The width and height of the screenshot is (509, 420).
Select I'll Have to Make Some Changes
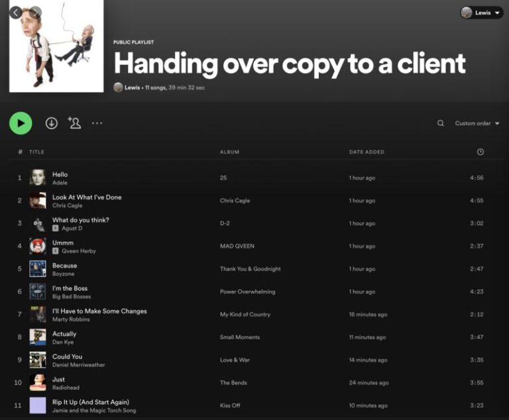(99, 311)
